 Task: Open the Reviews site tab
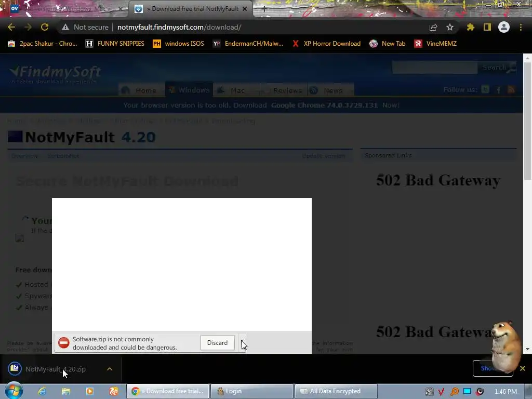(283, 90)
